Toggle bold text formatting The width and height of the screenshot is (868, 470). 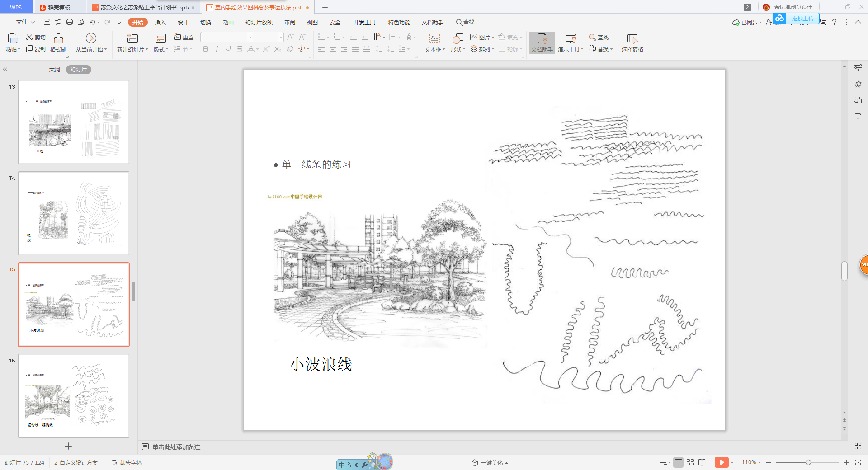(x=206, y=49)
